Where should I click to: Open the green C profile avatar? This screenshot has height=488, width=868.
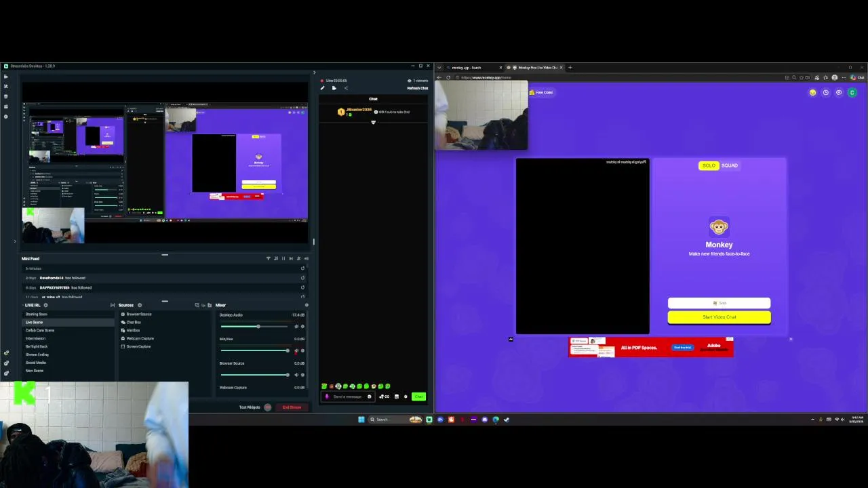852,92
